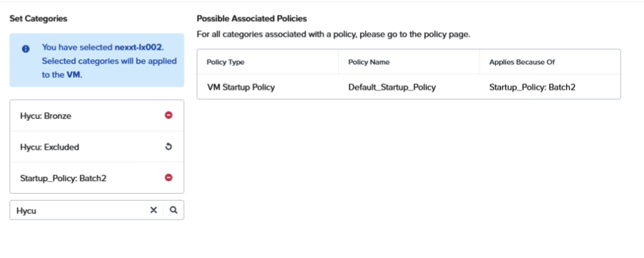Viewport: 644px width, 258px height.
Task: Open the Default_Startup_Policy policy name
Action: click(x=392, y=87)
